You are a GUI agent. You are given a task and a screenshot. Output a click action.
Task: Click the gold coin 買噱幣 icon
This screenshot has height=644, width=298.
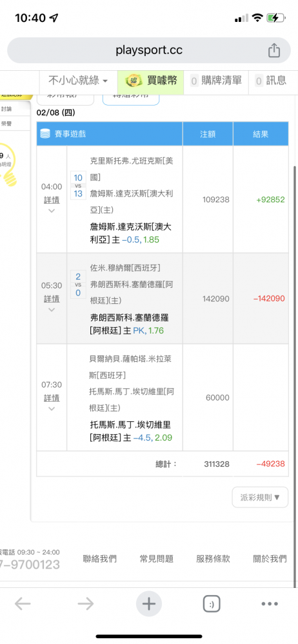(134, 80)
